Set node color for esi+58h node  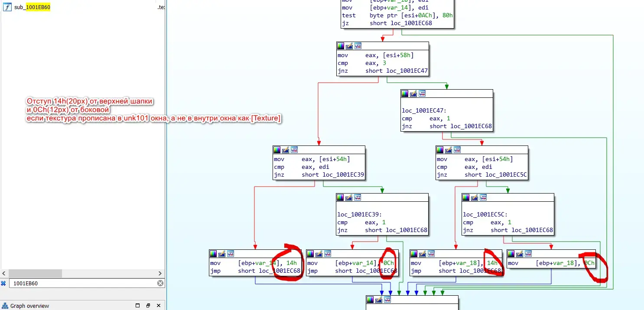coord(341,46)
